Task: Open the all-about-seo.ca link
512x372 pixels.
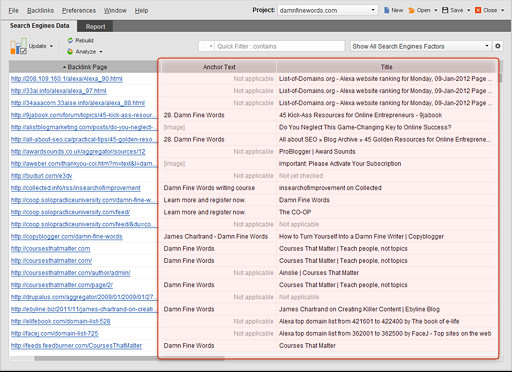Action: 83,139
